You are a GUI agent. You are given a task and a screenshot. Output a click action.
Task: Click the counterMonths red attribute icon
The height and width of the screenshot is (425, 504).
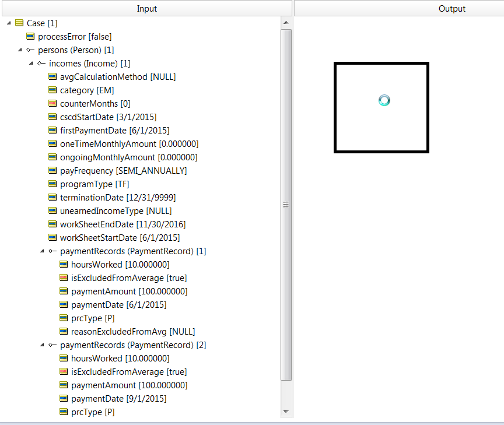(x=52, y=103)
